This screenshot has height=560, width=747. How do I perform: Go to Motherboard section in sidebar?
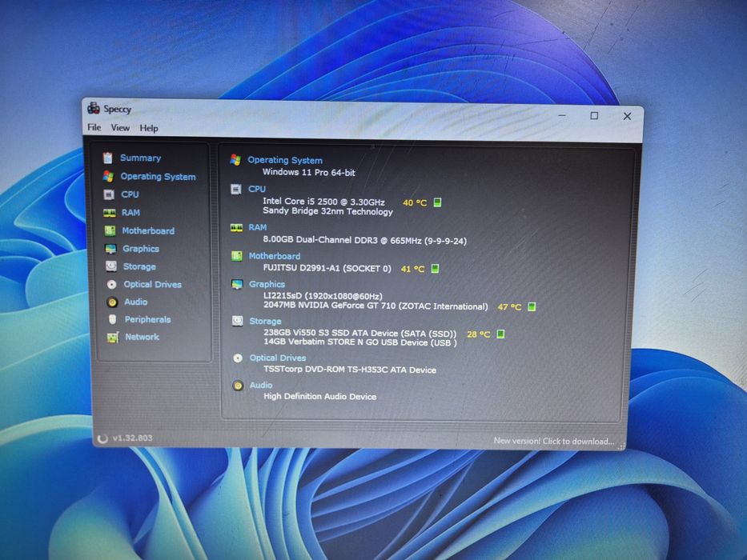click(148, 231)
